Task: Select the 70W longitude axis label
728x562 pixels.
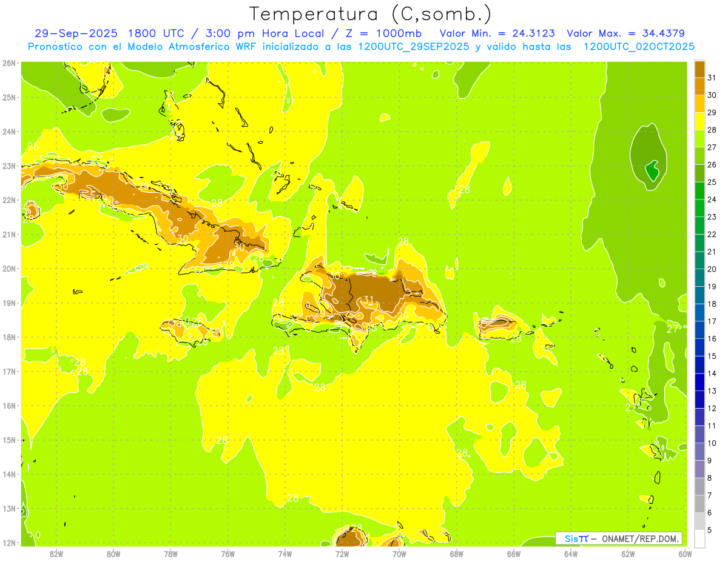Action: (399, 554)
